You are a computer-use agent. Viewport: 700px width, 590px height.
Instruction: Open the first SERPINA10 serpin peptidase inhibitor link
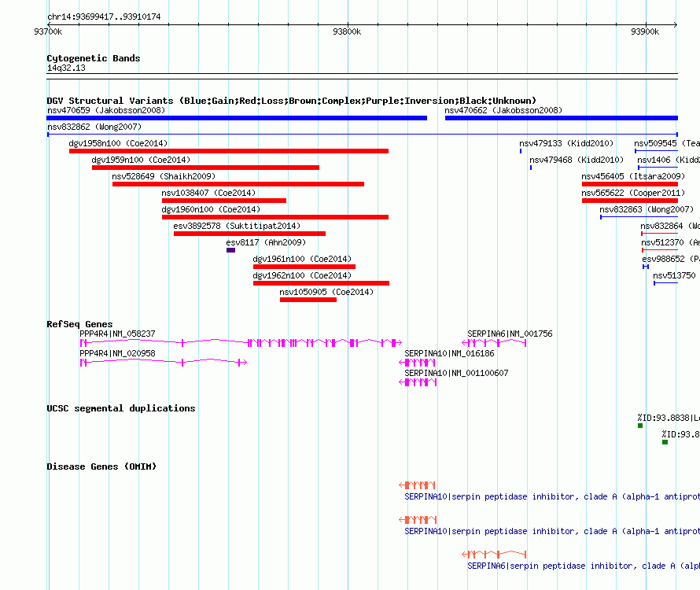pyautogui.click(x=552, y=496)
